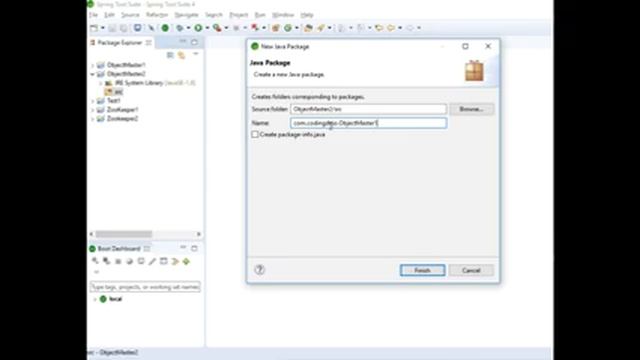
Task: Maximize the Package Explorer view
Action: (194, 42)
